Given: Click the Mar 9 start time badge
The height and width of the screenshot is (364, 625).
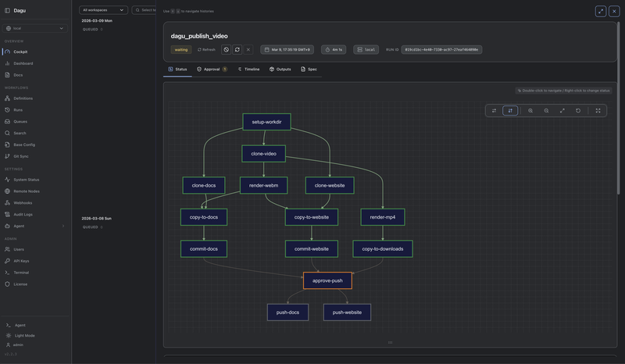Looking at the screenshot, I should [287, 49].
